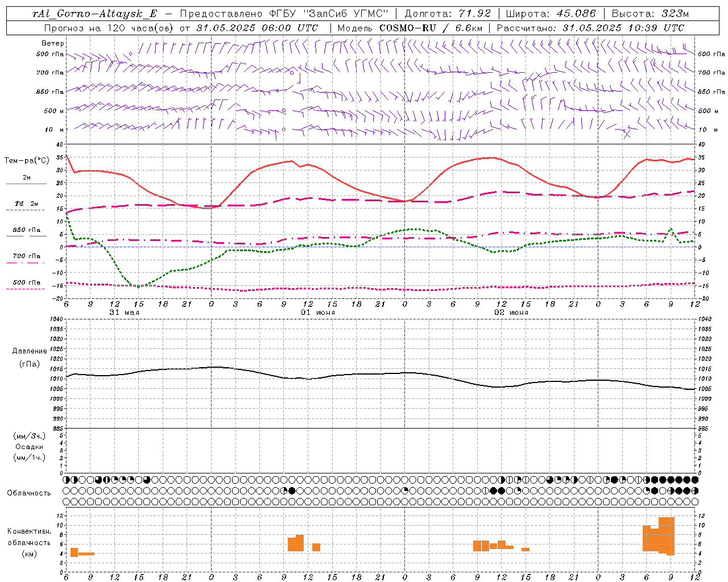The width and height of the screenshot is (728, 582).
Task: Click 500 гПа entry in temperature legend
Action: click(27, 282)
